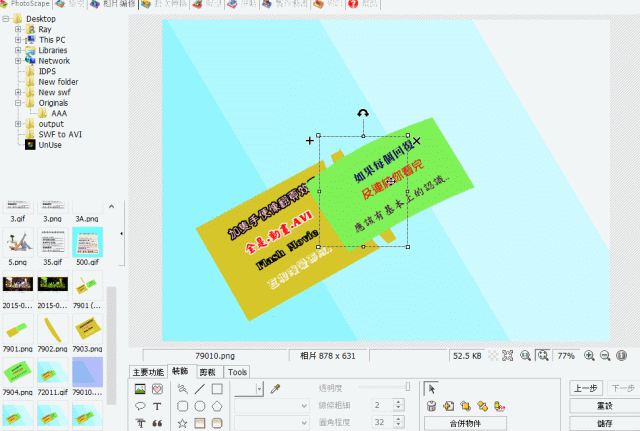
Task: Expand the Network node
Action: point(18,61)
